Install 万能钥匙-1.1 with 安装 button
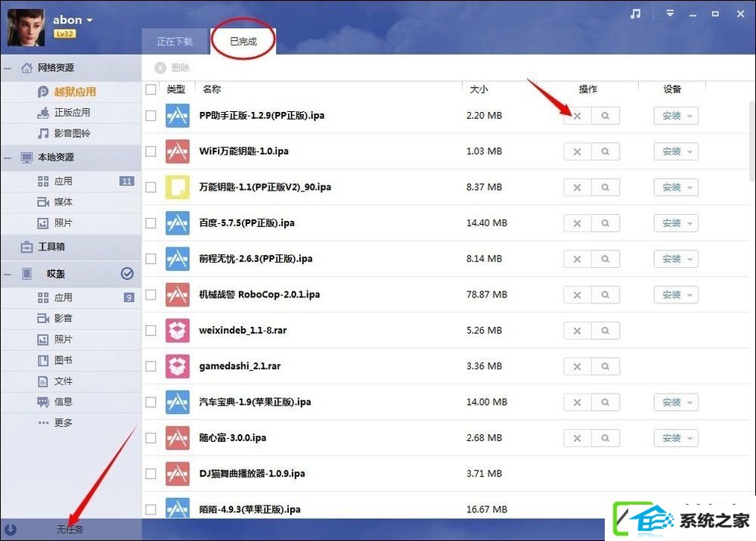This screenshot has height=541, width=756. click(x=671, y=187)
